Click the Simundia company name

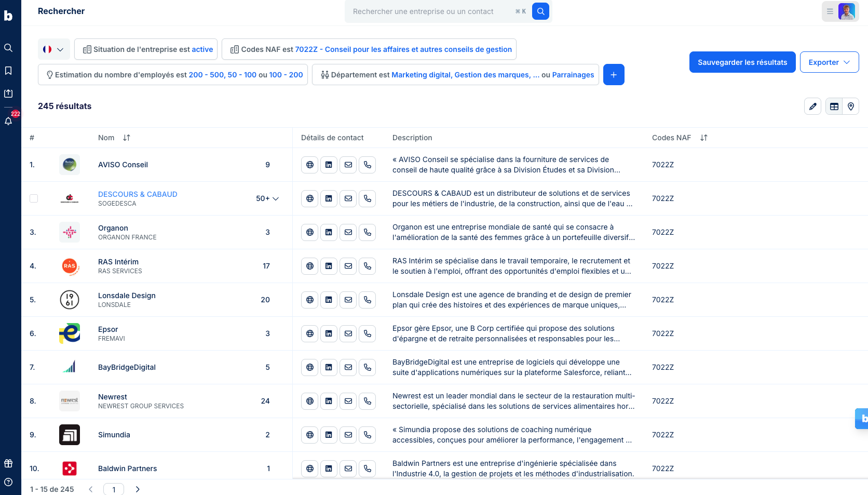(114, 435)
